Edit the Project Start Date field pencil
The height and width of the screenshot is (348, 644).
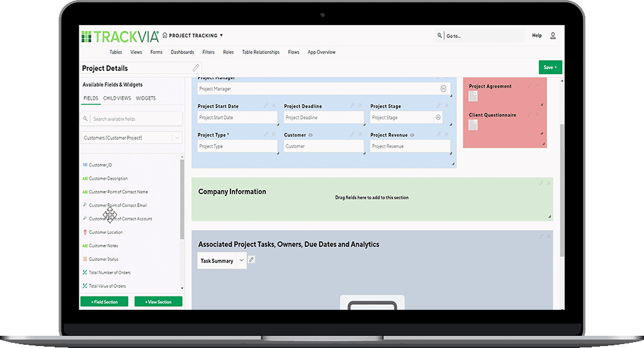(265, 106)
